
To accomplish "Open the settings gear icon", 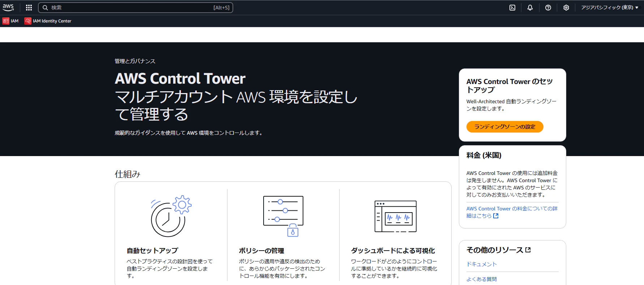I will point(566,8).
